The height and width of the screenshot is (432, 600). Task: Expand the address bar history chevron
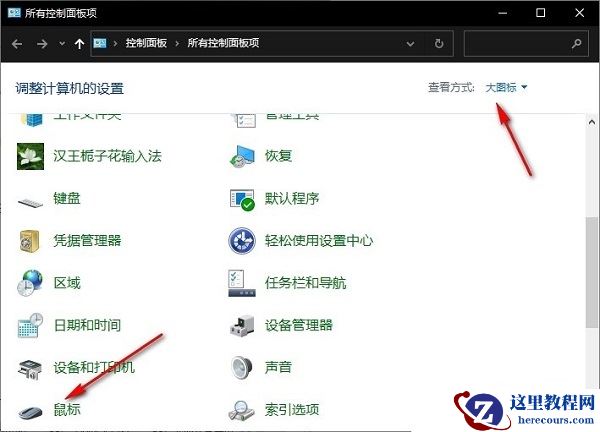(410, 44)
